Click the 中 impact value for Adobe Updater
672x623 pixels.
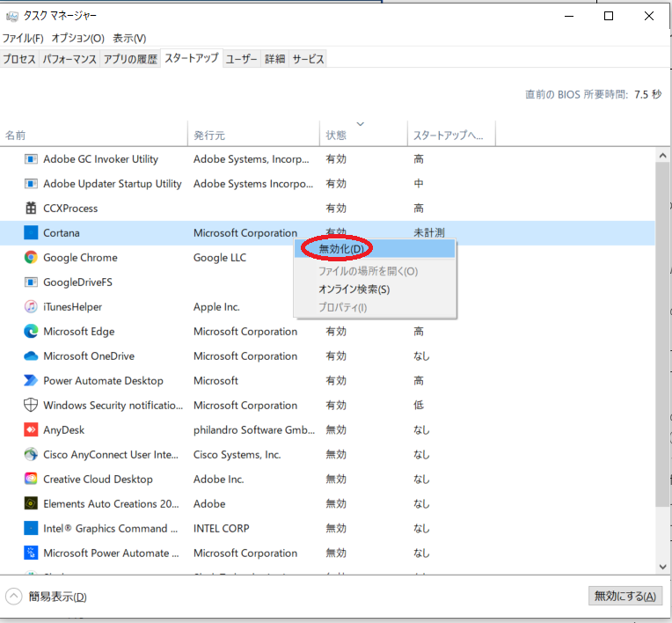coord(419,184)
